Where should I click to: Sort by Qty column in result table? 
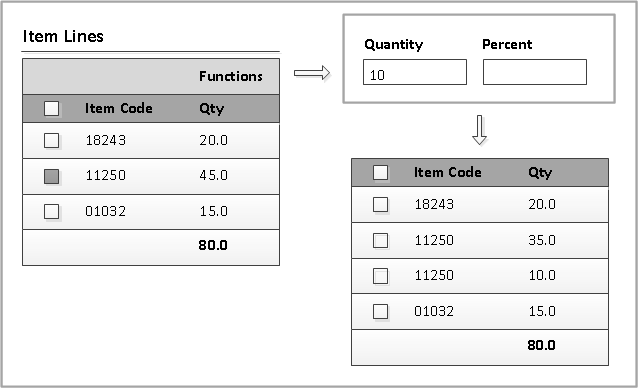pyautogui.click(x=540, y=172)
